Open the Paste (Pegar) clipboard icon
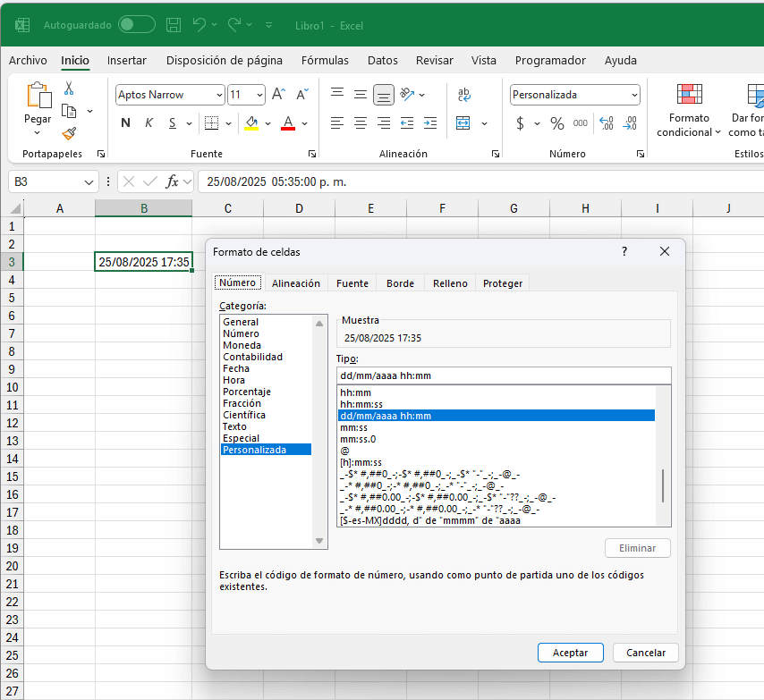Image resolution: width=764 pixels, height=700 pixels. click(x=38, y=95)
